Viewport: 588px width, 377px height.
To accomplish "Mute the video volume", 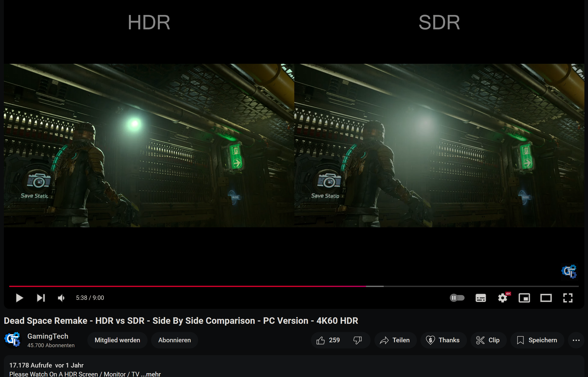I will pos(61,298).
